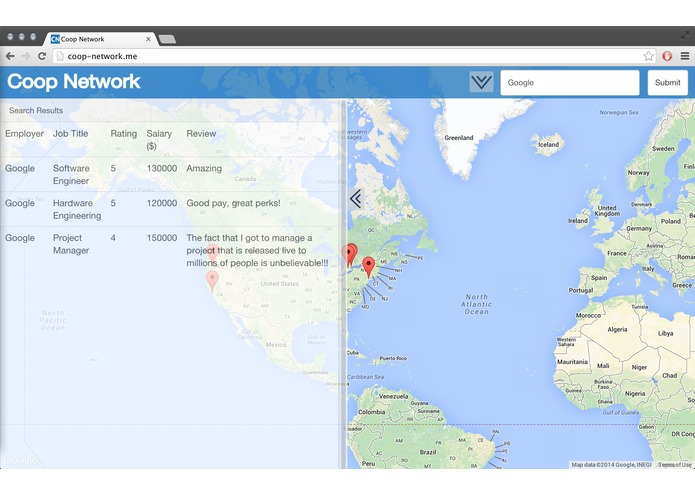Click Google in the Software Engineer row

(x=20, y=168)
